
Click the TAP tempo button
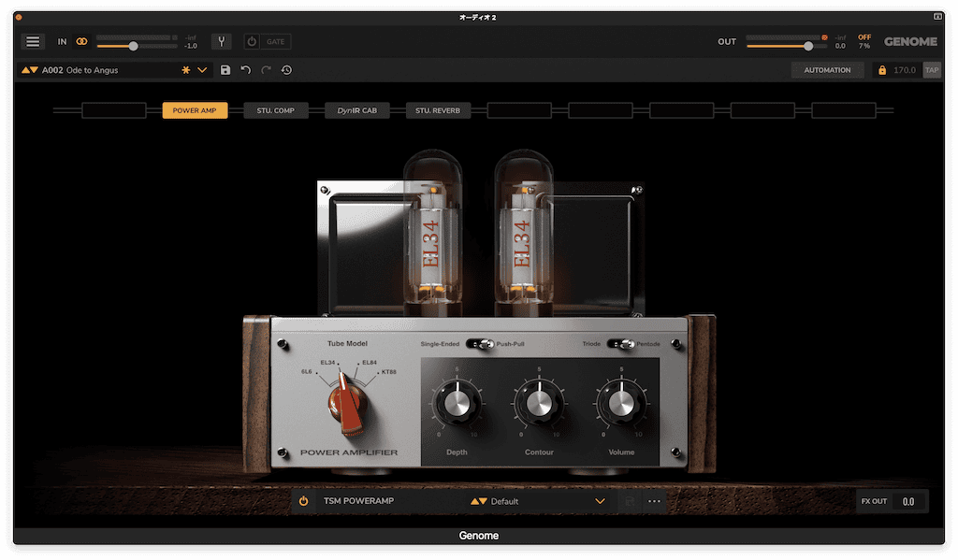(x=932, y=70)
